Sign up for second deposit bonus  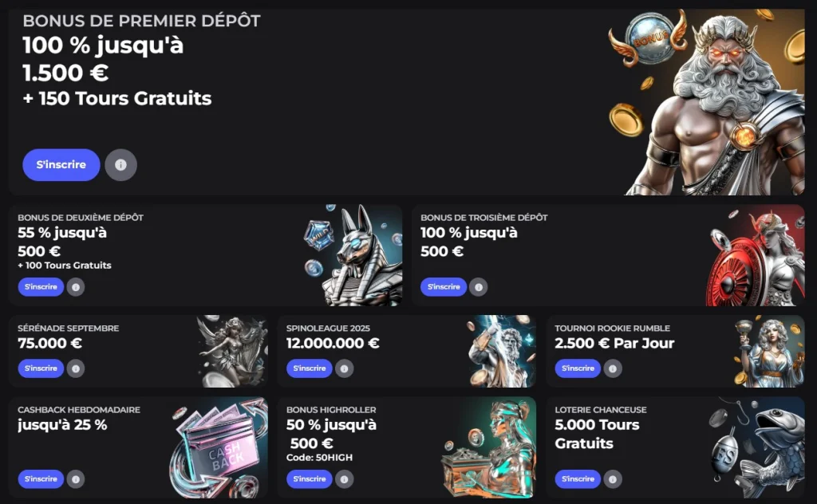click(41, 287)
